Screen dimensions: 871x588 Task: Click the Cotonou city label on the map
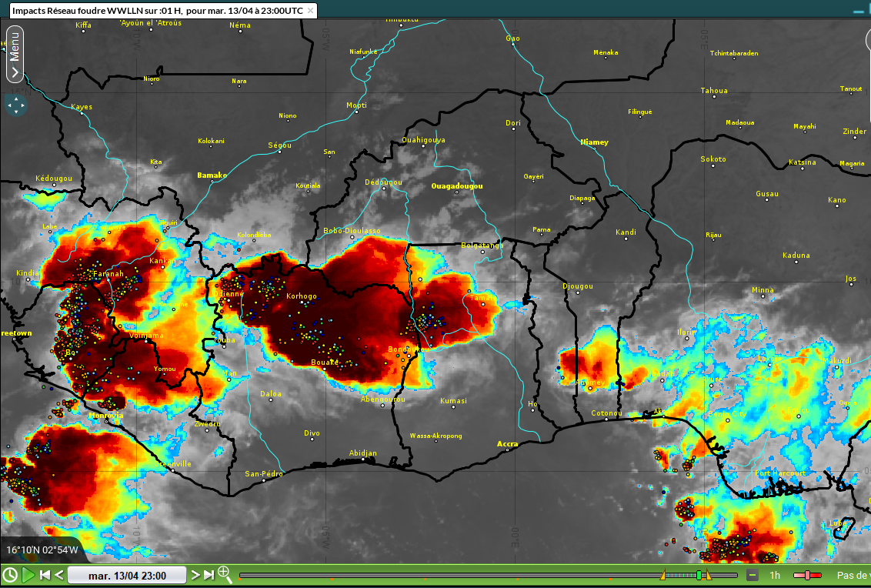[x=606, y=413]
